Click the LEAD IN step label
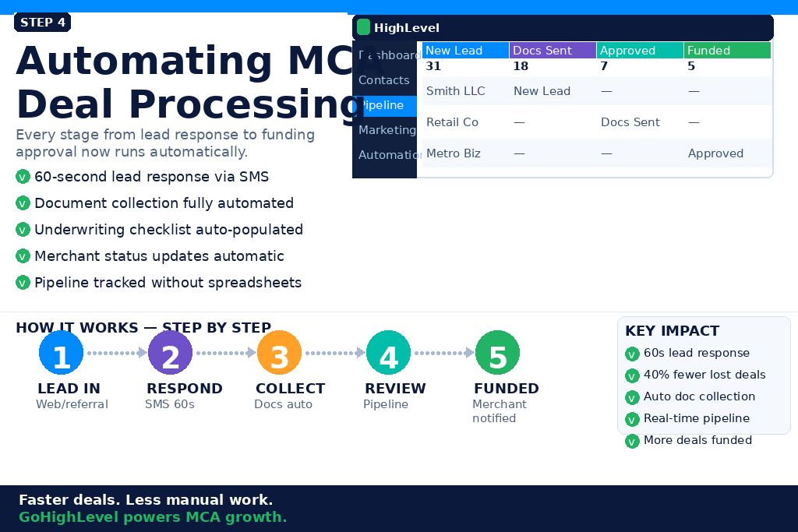The width and height of the screenshot is (798, 532). (69, 389)
